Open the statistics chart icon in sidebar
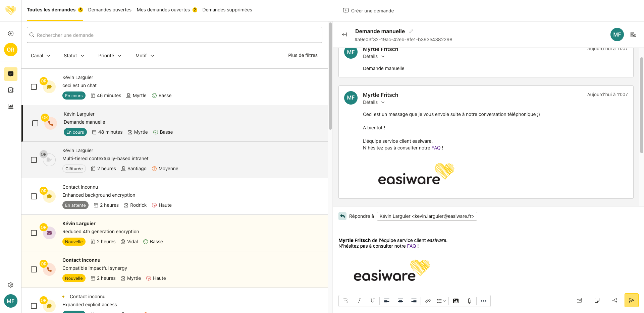644x313 pixels. coord(11,106)
